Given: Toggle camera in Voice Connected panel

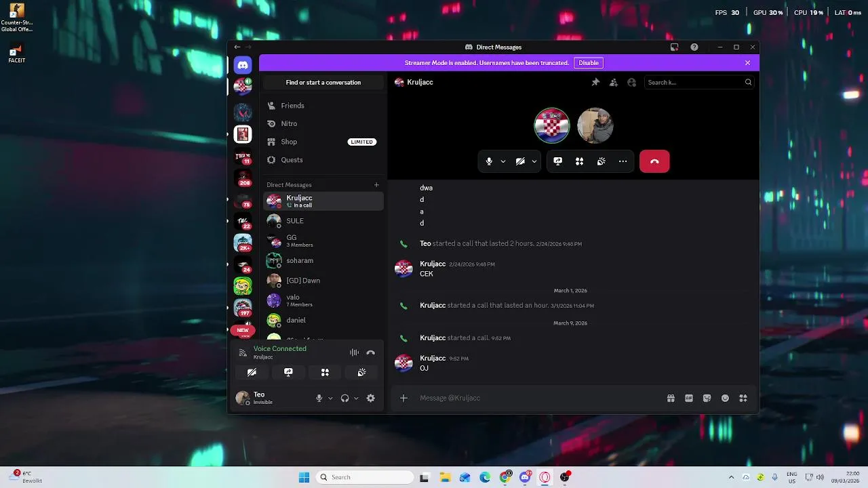Looking at the screenshot, I should [x=252, y=372].
